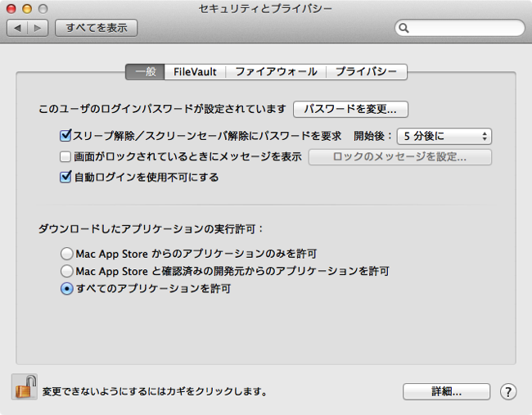Click the lock icon to prevent changes
The height and width of the screenshot is (415, 532).
pos(25,387)
